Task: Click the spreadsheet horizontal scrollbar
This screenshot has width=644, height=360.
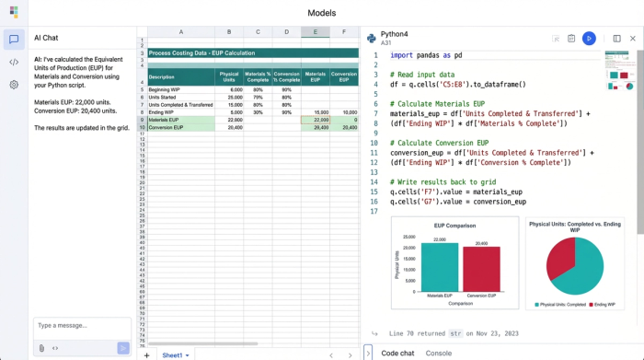Action: (x=203, y=343)
